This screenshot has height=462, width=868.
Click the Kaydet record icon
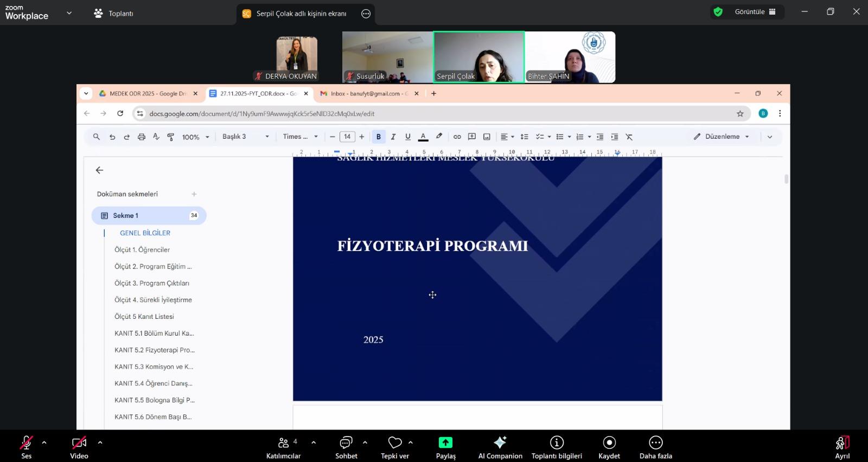coord(609,443)
